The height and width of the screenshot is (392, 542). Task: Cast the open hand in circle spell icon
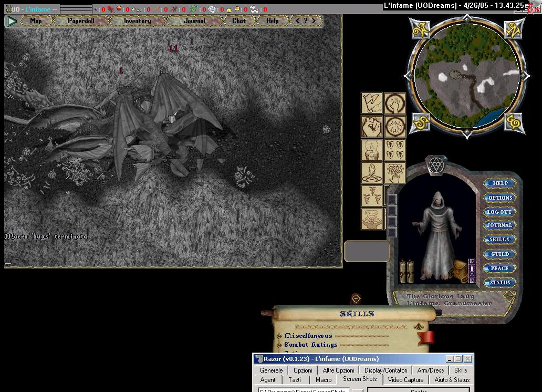pyautogui.click(x=395, y=103)
